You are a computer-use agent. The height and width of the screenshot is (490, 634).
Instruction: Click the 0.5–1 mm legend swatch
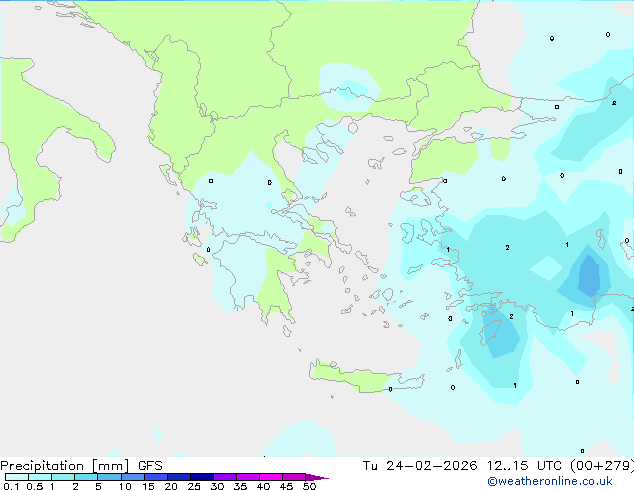40,477
